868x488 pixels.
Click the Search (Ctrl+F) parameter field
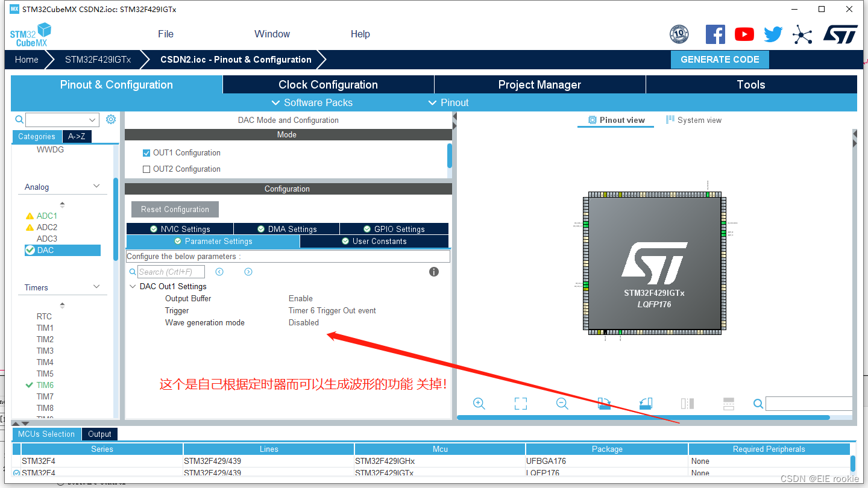click(172, 271)
